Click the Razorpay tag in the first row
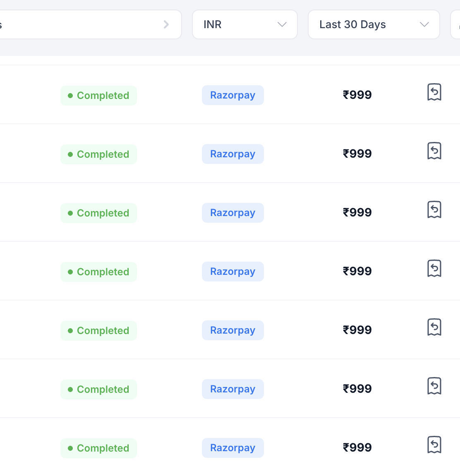This screenshot has height=476, width=460. (233, 95)
